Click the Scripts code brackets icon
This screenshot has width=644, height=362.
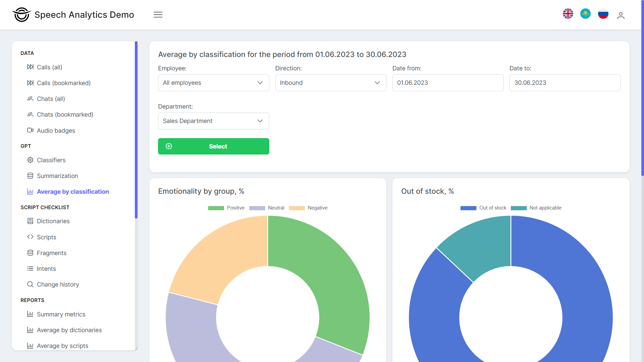tap(30, 237)
